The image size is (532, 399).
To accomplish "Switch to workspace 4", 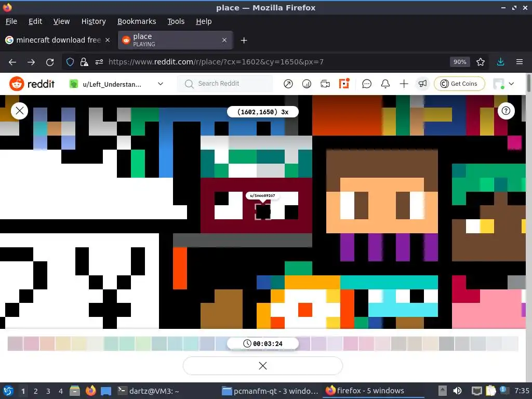I will click(x=61, y=391).
